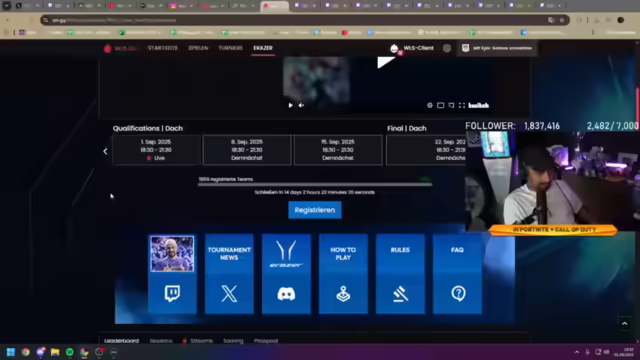Image resolution: width=640 pixels, height=360 pixels.
Task: Open the Prizepool tab
Action: (266, 341)
